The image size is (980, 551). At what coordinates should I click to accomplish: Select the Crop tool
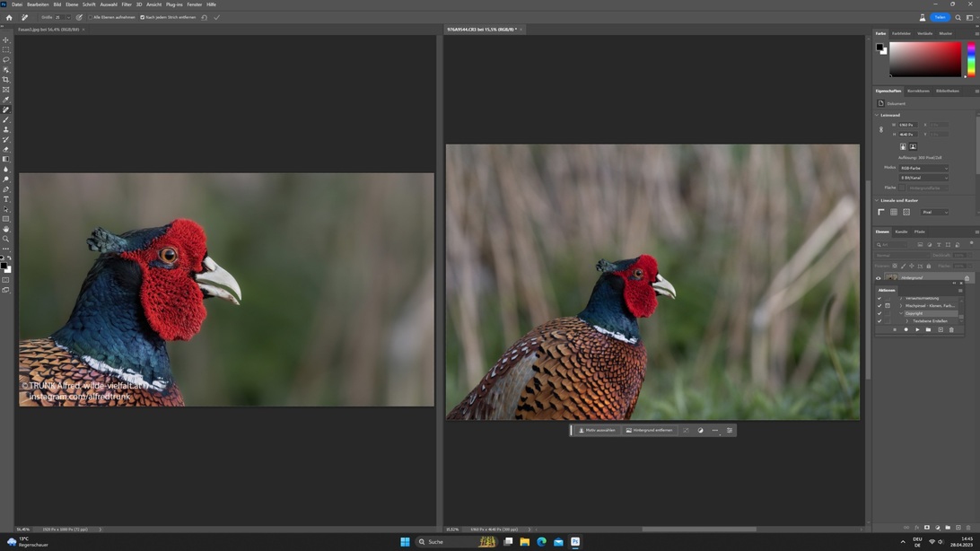pos(6,80)
